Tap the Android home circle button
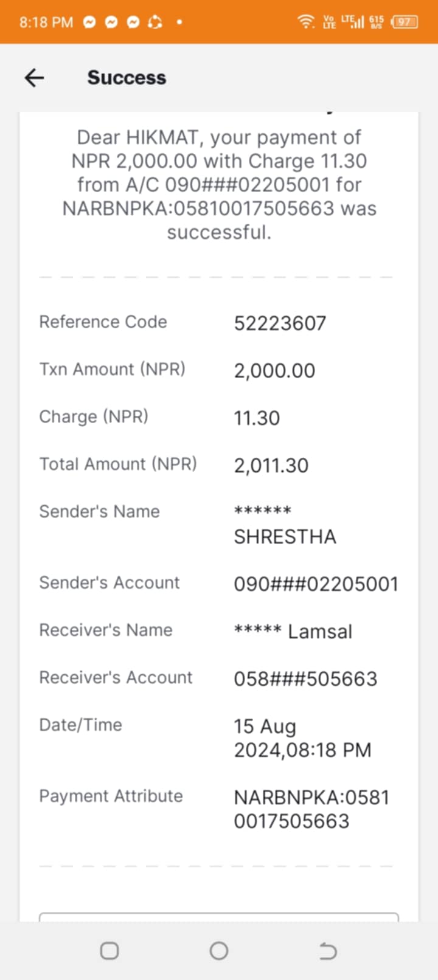438x980 pixels. tap(219, 950)
